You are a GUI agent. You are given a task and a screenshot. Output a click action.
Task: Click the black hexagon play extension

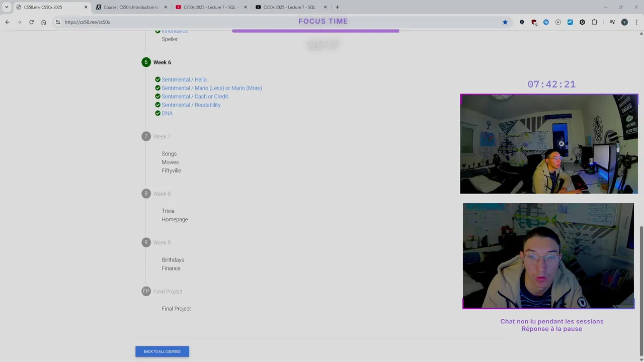pos(582,22)
